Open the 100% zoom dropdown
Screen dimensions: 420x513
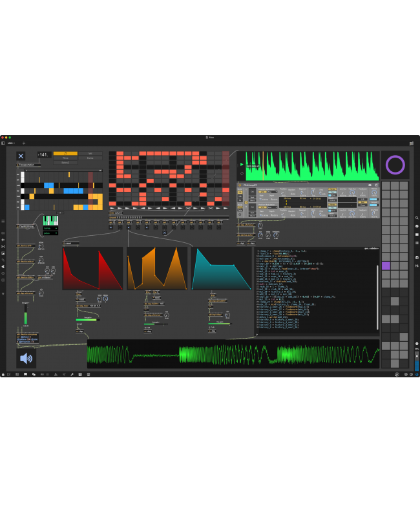pyautogui.click(x=11, y=143)
